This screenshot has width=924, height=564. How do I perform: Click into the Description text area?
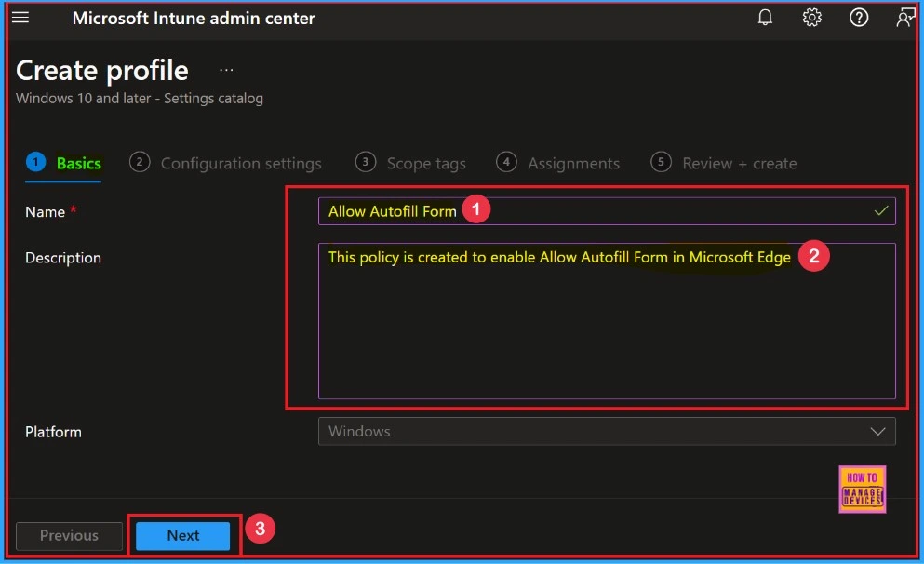pyautogui.click(x=607, y=321)
